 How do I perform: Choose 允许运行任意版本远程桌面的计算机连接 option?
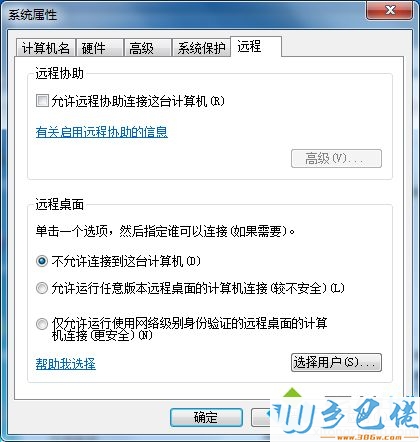42,288
